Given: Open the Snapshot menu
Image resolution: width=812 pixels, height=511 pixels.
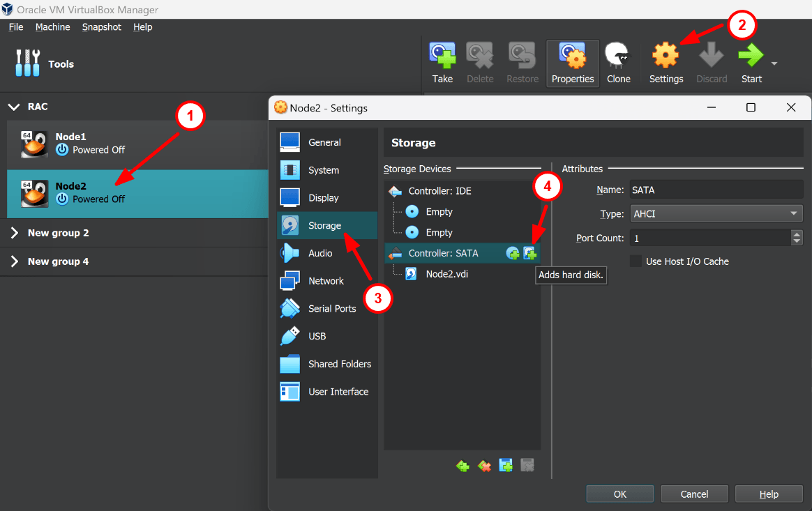Looking at the screenshot, I should click(101, 27).
